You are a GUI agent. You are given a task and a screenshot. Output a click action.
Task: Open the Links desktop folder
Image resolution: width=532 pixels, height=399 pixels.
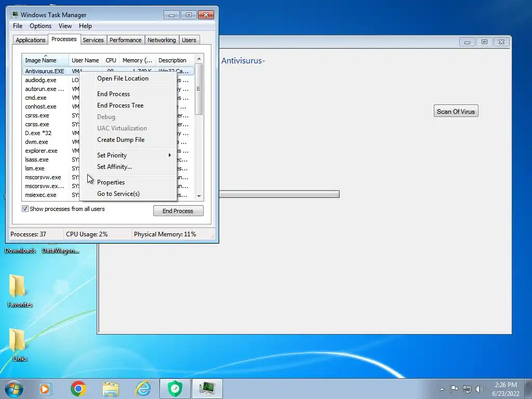click(x=20, y=345)
